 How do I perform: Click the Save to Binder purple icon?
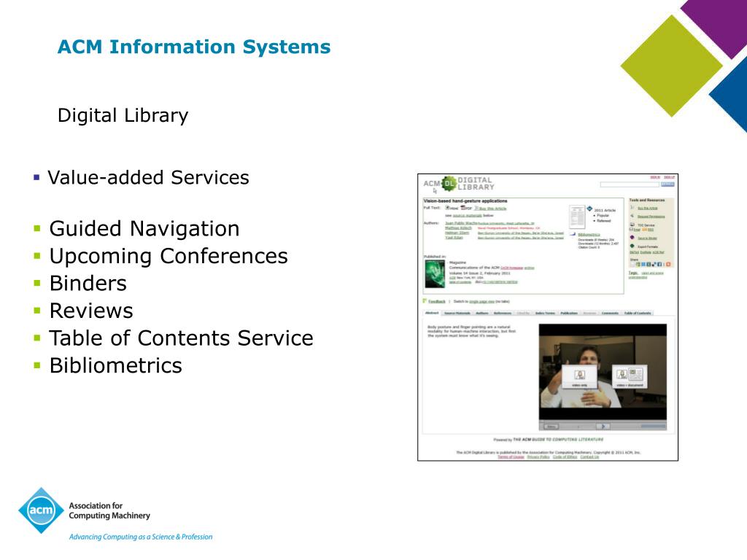click(632, 237)
